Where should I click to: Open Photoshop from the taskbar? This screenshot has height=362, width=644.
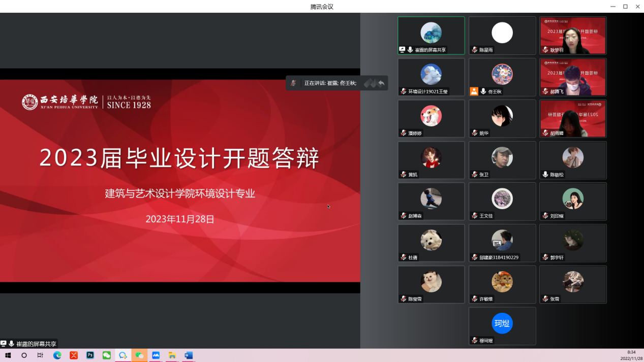90,355
